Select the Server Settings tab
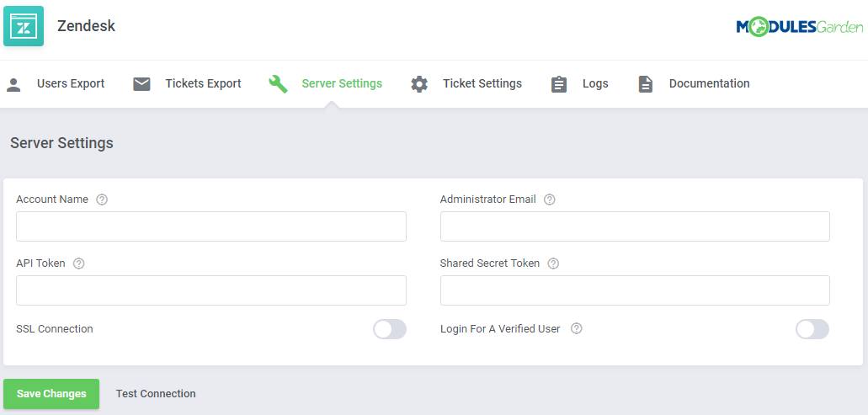Screen dimensions: 868x415 (342, 83)
